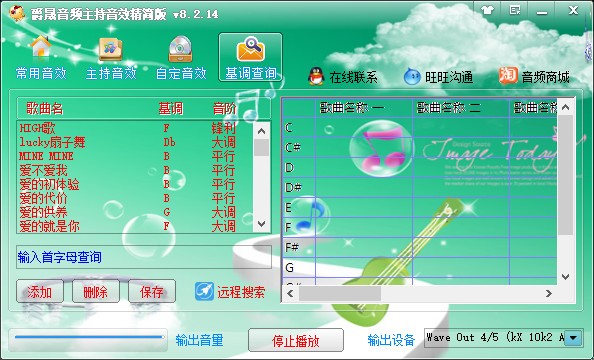Click the rocket icon beside 远程搜索

[204, 292]
